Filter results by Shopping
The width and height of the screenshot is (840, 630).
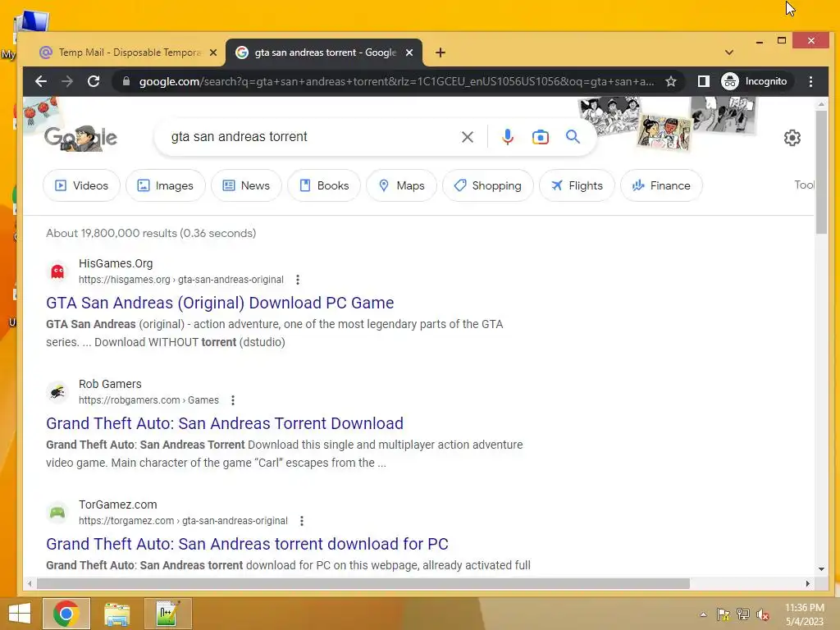coord(488,185)
